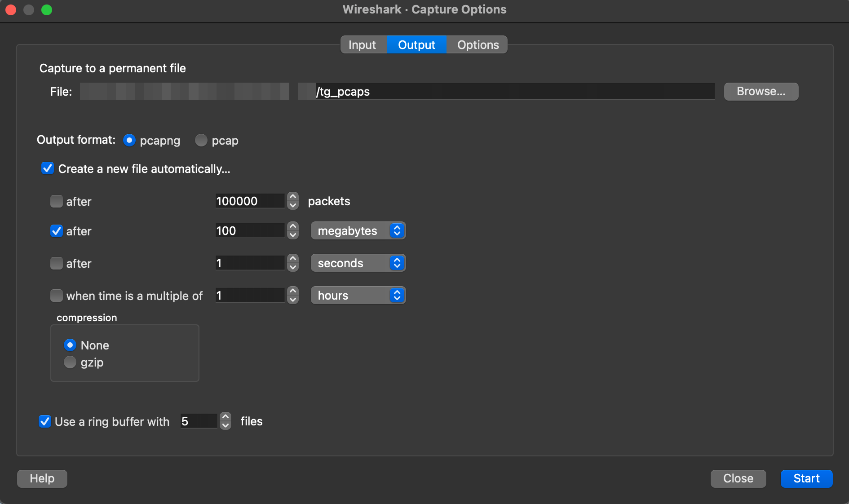849x504 pixels.
Task: Focus the File path input field
Action: (397, 92)
